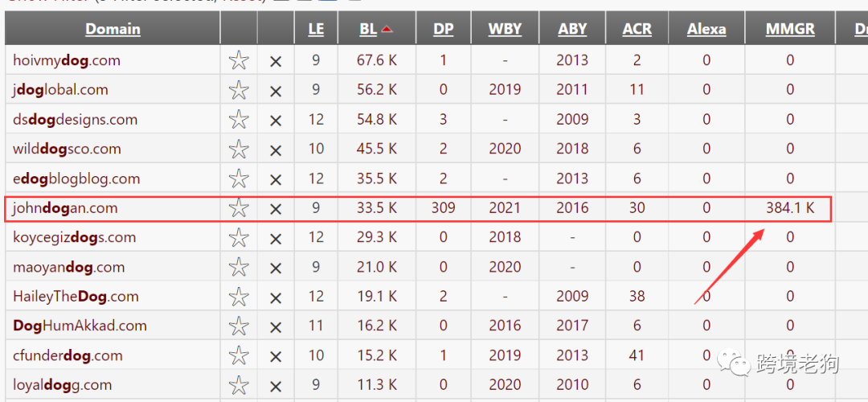Sort table by Domain column header
Screen dimensions: 868x402
pyautogui.click(x=113, y=29)
